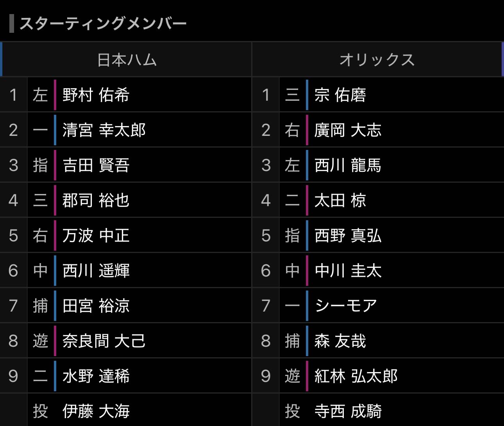Tap catcher 田宮 裕涼
This screenshot has width=504, height=426.
click(96, 306)
